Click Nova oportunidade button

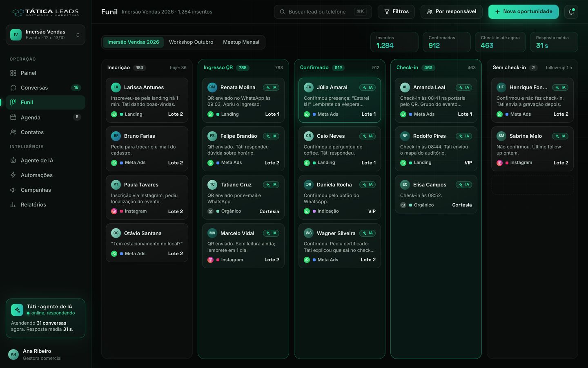(x=523, y=12)
